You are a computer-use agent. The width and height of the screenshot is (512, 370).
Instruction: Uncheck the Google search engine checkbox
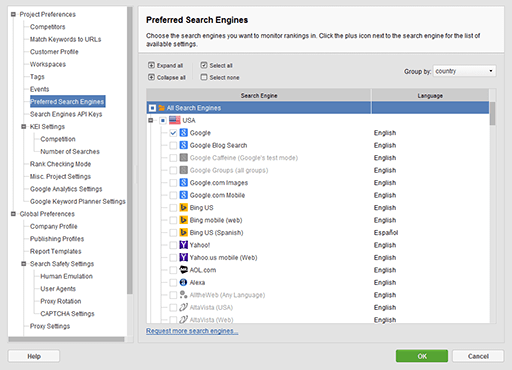[173, 133]
